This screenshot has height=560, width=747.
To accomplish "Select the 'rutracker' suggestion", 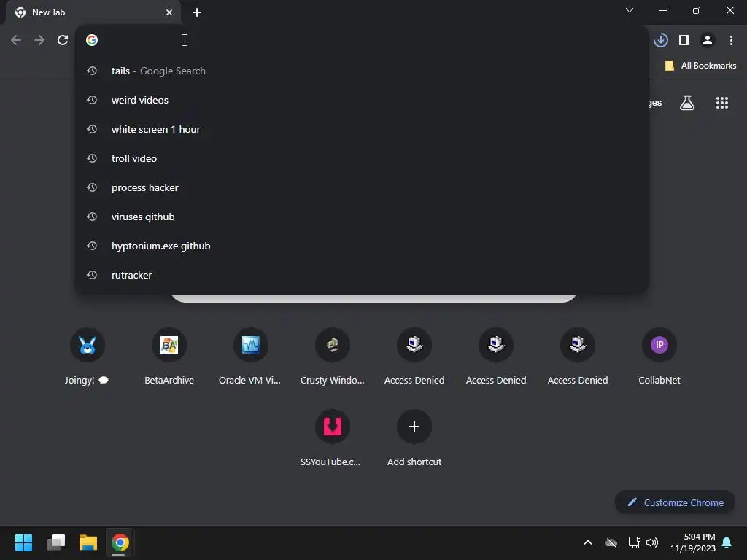I will click(x=362, y=275).
